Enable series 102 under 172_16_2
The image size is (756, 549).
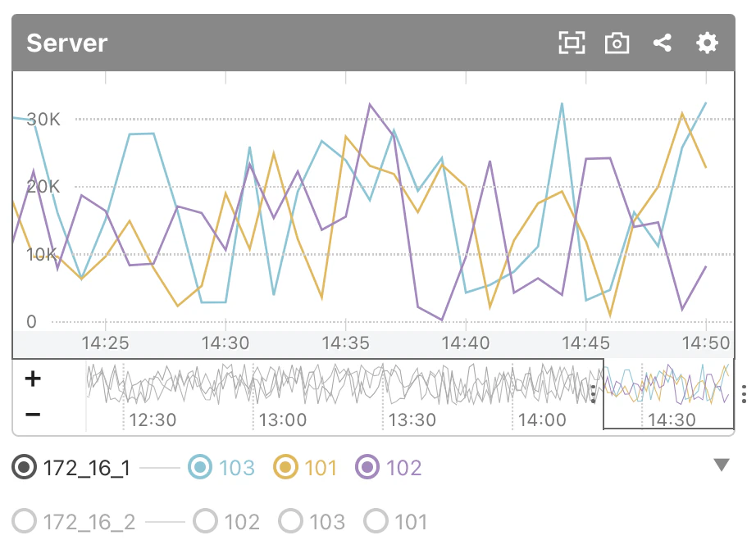click(205, 521)
